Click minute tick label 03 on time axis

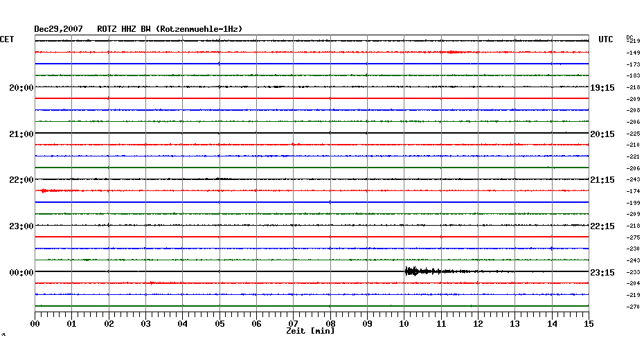click(x=146, y=324)
